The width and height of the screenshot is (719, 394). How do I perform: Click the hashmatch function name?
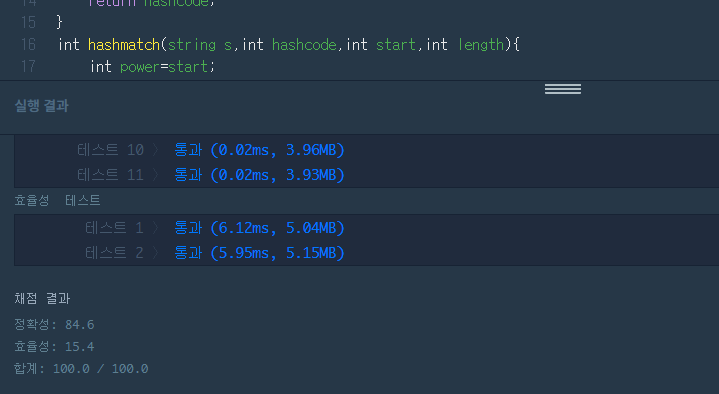point(124,44)
